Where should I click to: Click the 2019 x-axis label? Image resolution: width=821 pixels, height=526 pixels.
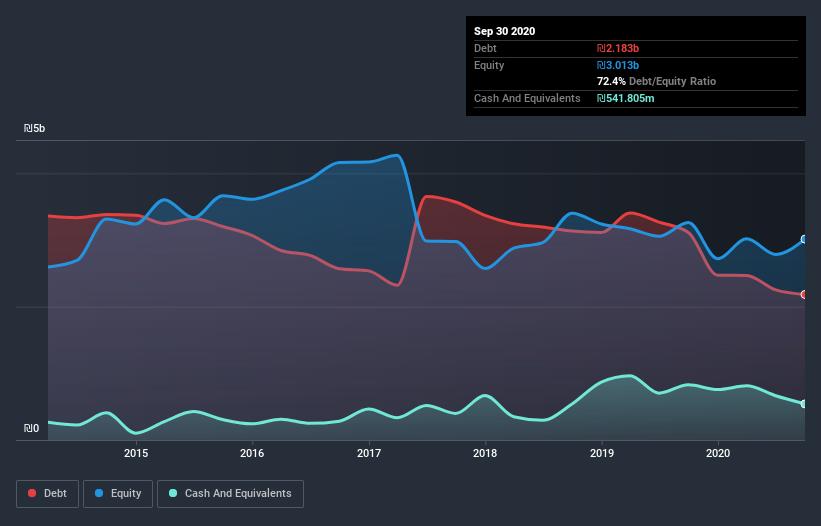coord(602,453)
